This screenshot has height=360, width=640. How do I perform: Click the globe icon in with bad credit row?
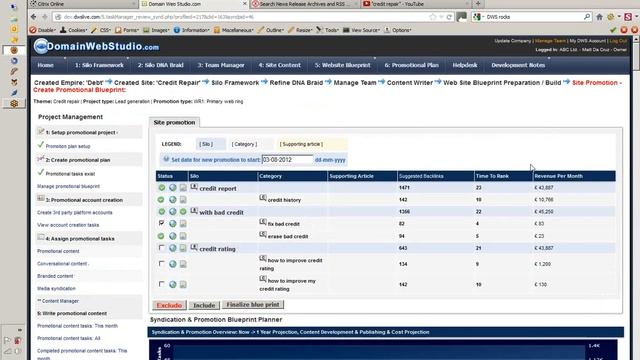pyautogui.click(x=173, y=212)
